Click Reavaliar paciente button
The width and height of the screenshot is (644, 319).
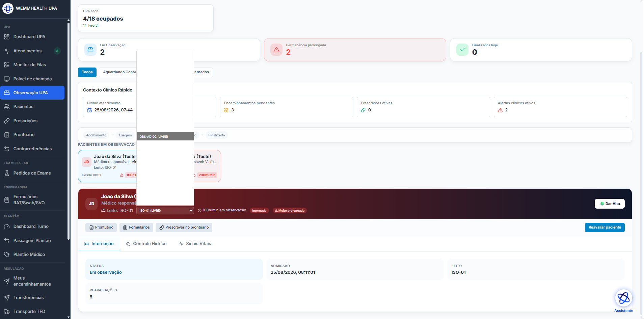tap(605, 228)
